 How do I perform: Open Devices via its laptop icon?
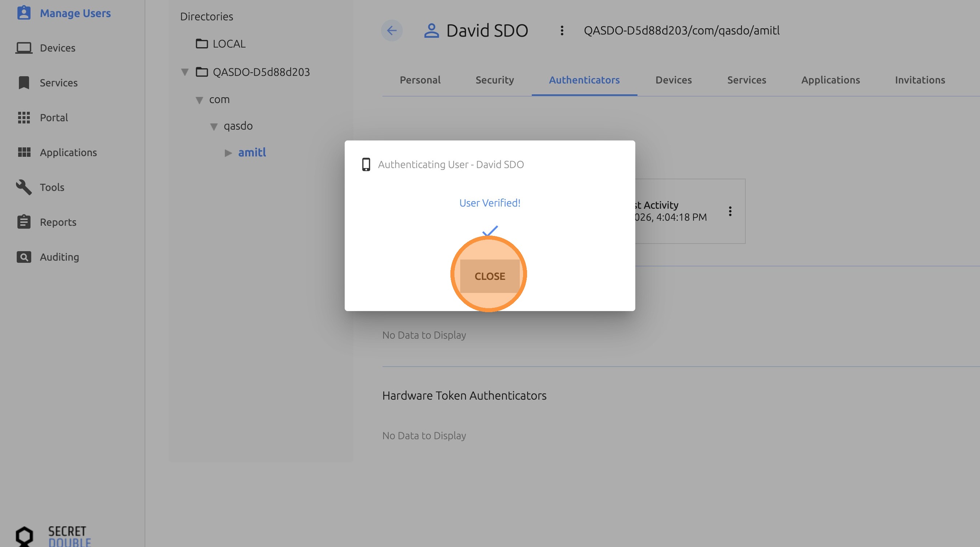click(24, 48)
